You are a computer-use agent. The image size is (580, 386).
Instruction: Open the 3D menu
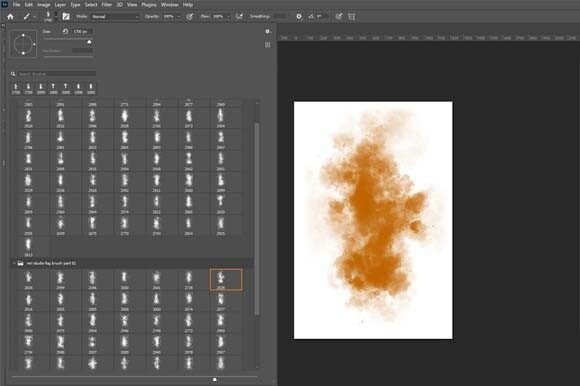point(119,5)
